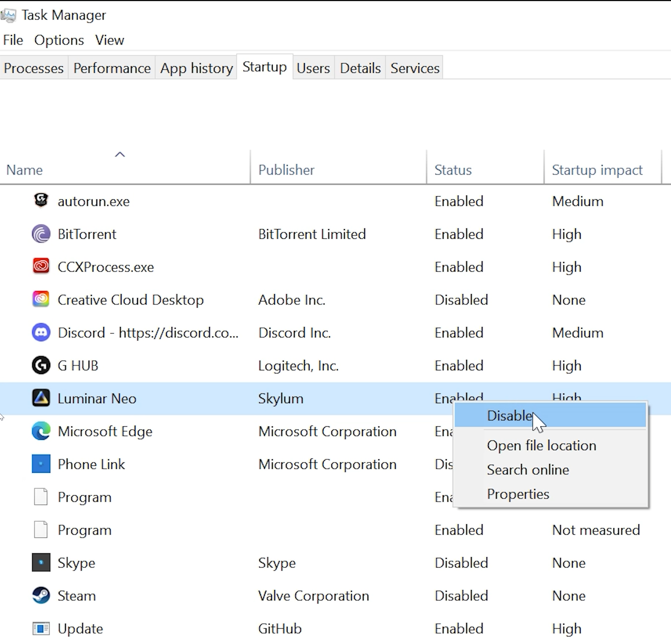Click the Disabled status of Steam row
671x644 pixels.
(461, 596)
